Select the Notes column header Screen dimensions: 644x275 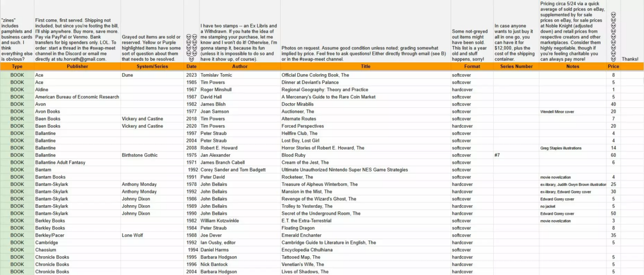[x=572, y=67]
